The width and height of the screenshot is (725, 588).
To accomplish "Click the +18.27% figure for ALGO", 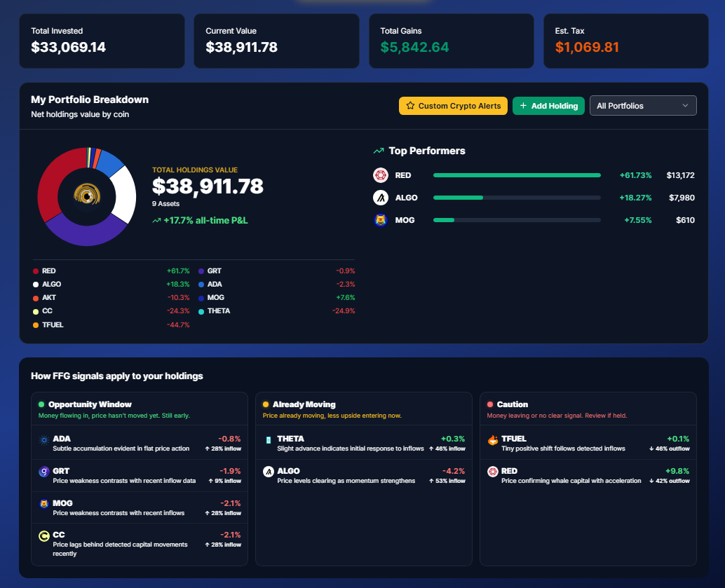I will (635, 198).
